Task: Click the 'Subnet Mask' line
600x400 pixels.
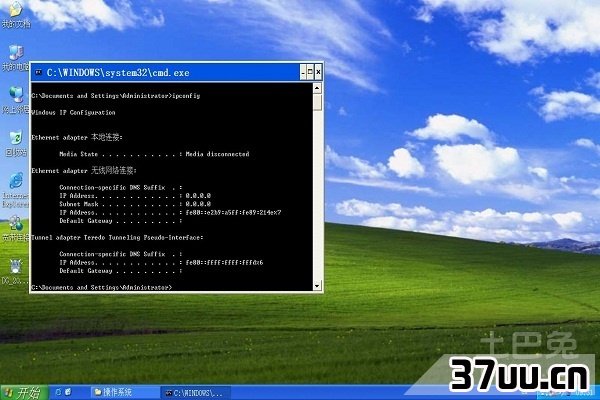Action: coord(135,204)
